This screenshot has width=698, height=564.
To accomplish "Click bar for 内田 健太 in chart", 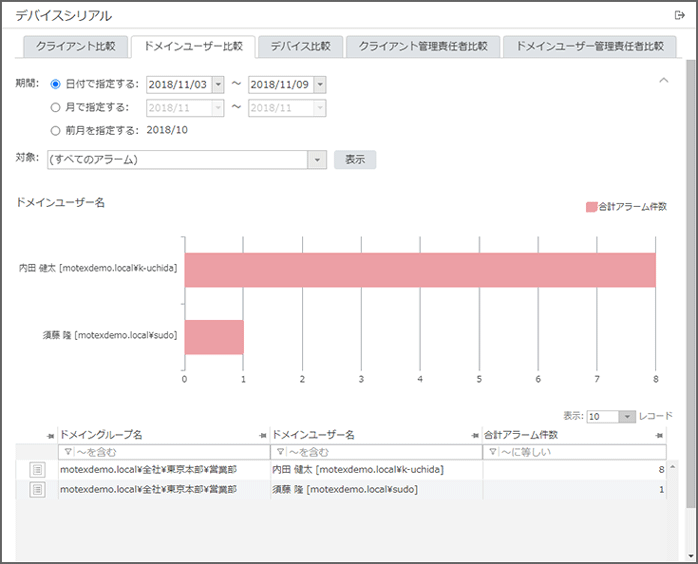I will tap(420, 270).
